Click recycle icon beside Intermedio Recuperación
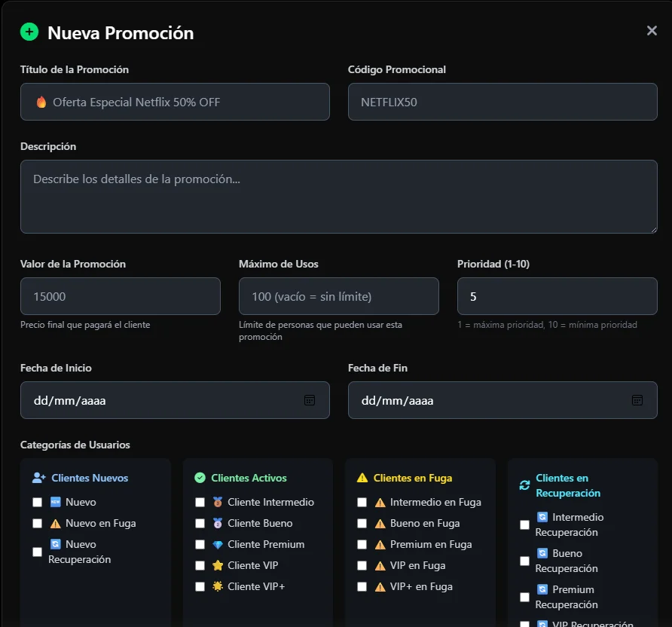Screen dimensions: 672x627 (542, 517)
